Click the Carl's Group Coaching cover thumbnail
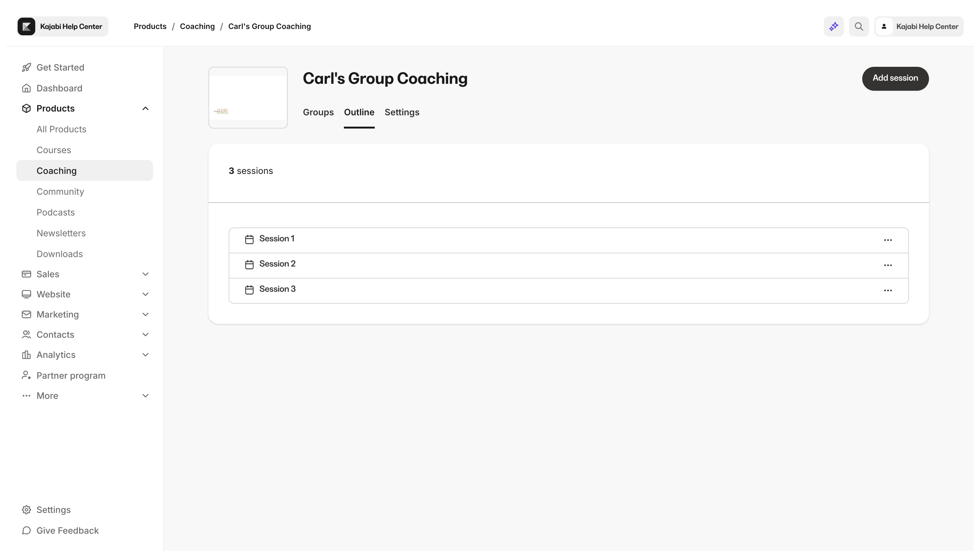This screenshot has height=557, width=980. (x=248, y=98)
